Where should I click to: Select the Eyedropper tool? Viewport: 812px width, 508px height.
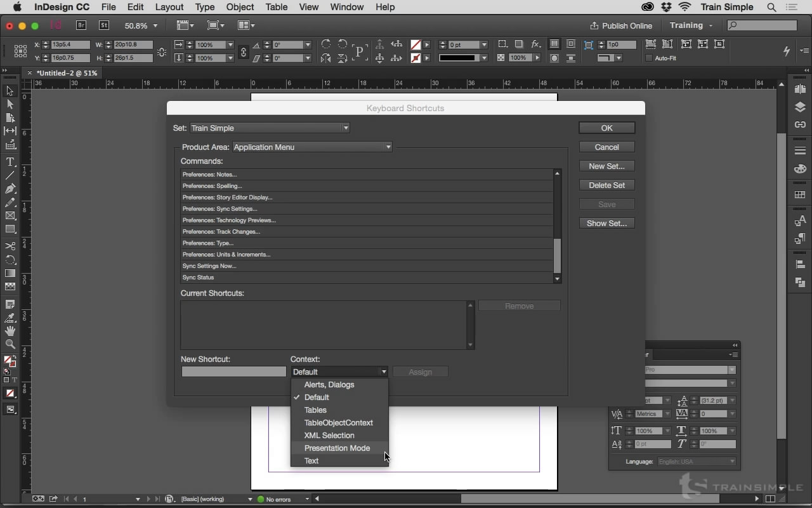click(x=10, y=317)
